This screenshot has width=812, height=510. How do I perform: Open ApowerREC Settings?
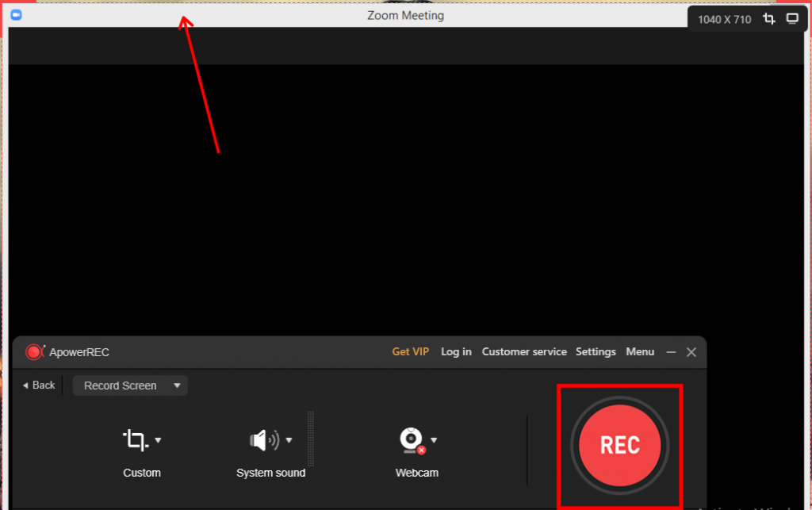point(596,351)
